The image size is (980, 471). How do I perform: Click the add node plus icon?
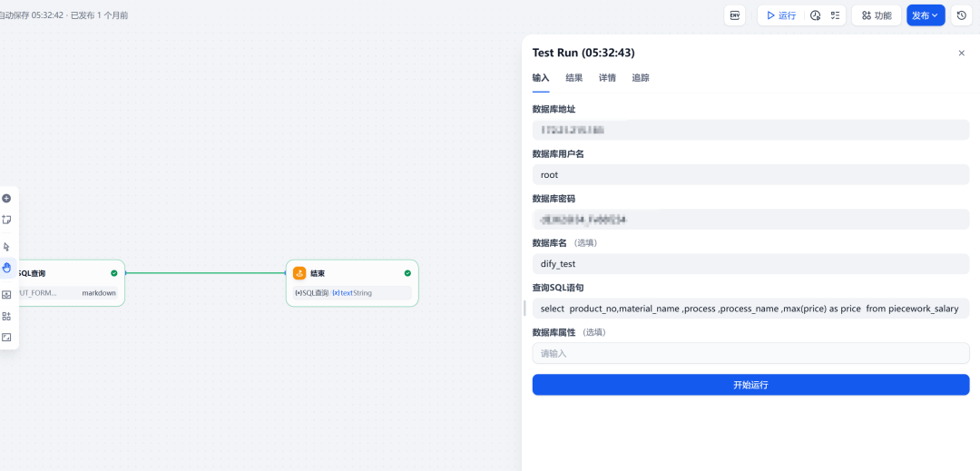coord(6,198)
